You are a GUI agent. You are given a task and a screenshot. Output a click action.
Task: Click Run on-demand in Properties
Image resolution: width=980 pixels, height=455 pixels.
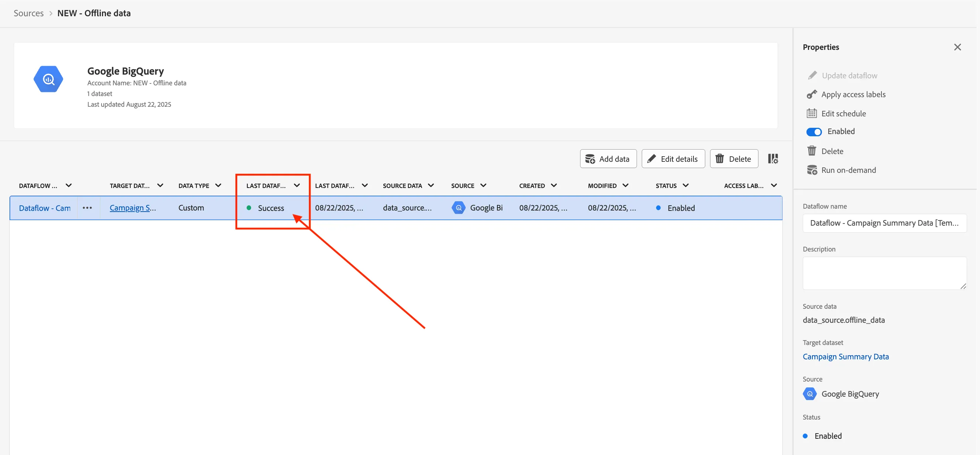(x=841, y=170)
